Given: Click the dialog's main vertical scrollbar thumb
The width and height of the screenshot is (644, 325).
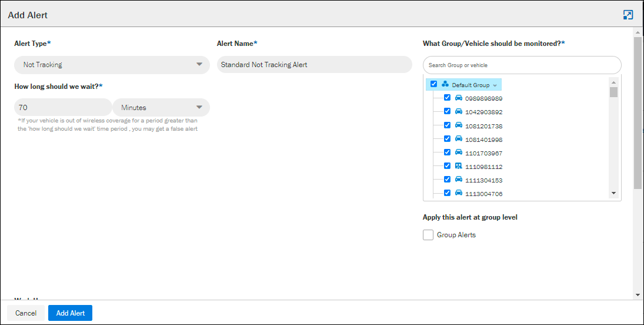Looking at the screenshot, I should point(638,113).
